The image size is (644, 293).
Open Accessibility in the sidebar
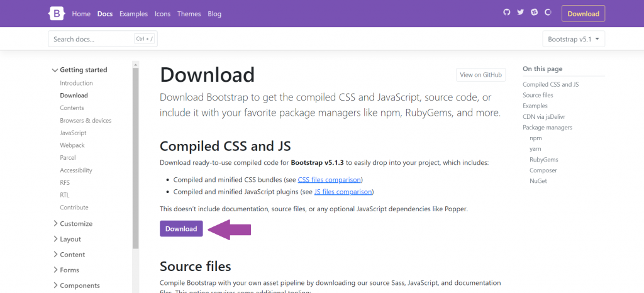coord(76,170)
